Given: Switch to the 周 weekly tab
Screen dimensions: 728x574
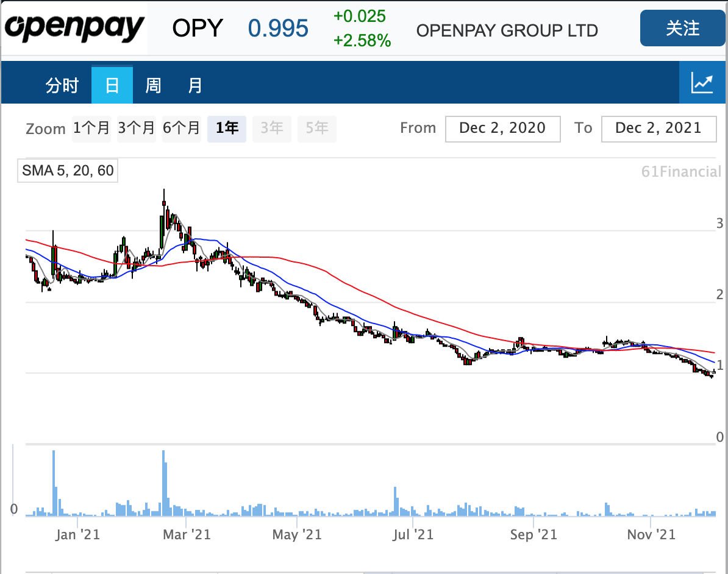Looking at the screenshot, I should pyautogui.click(x=153, y=85).
